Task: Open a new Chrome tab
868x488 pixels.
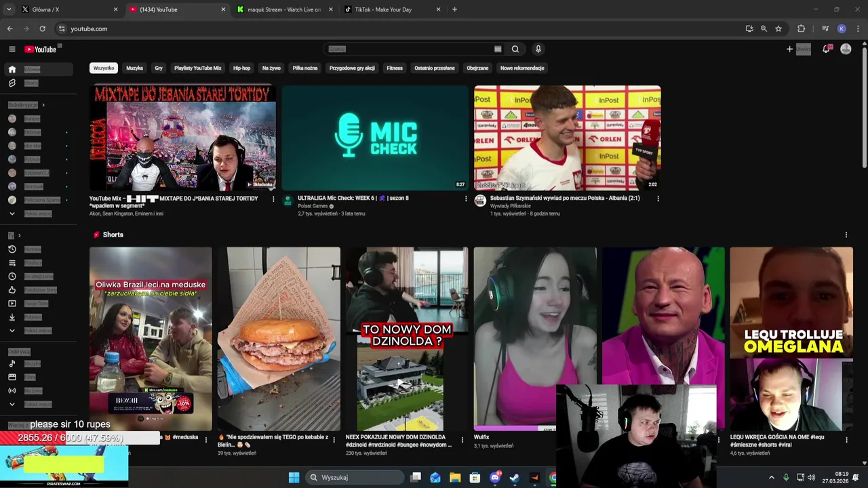Action: (x=454, y=9)
